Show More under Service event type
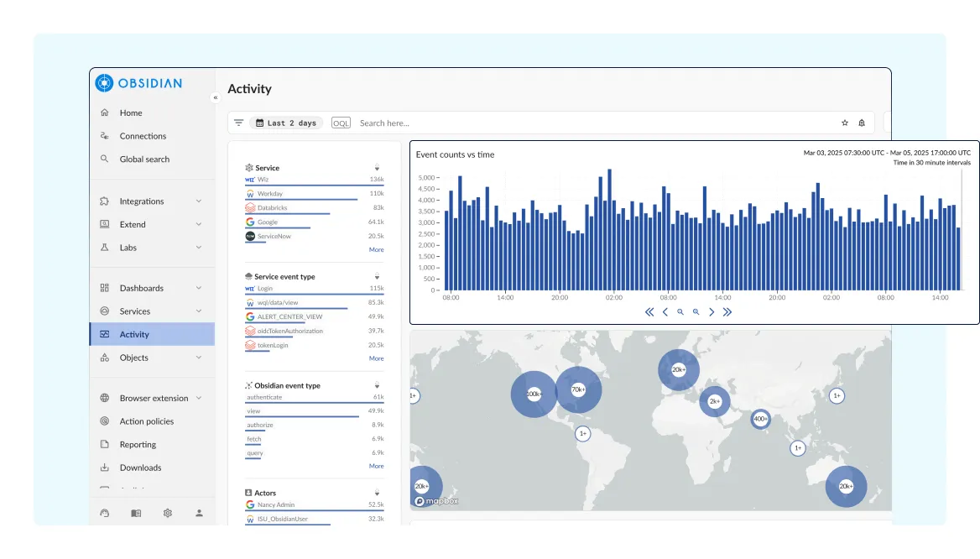 pos(376,358)
